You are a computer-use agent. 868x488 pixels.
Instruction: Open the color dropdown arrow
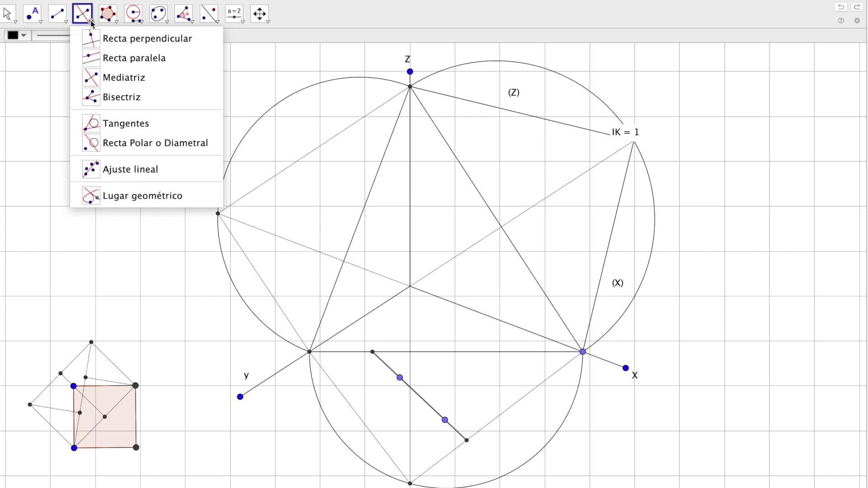pos(24,35)
